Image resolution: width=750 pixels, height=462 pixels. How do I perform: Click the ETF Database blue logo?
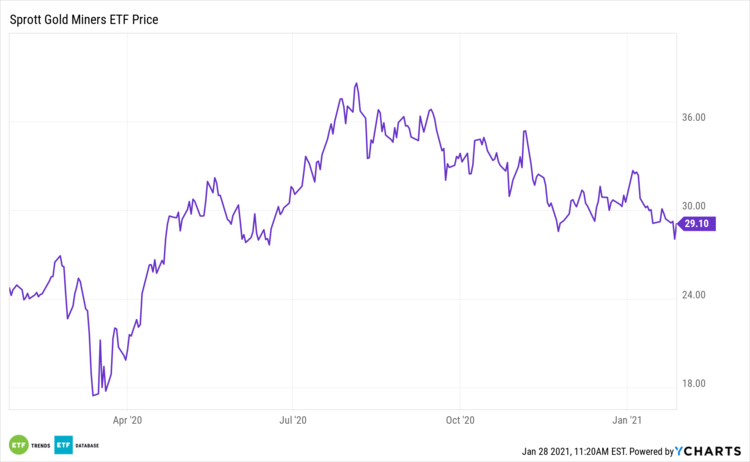click(63, 444)
